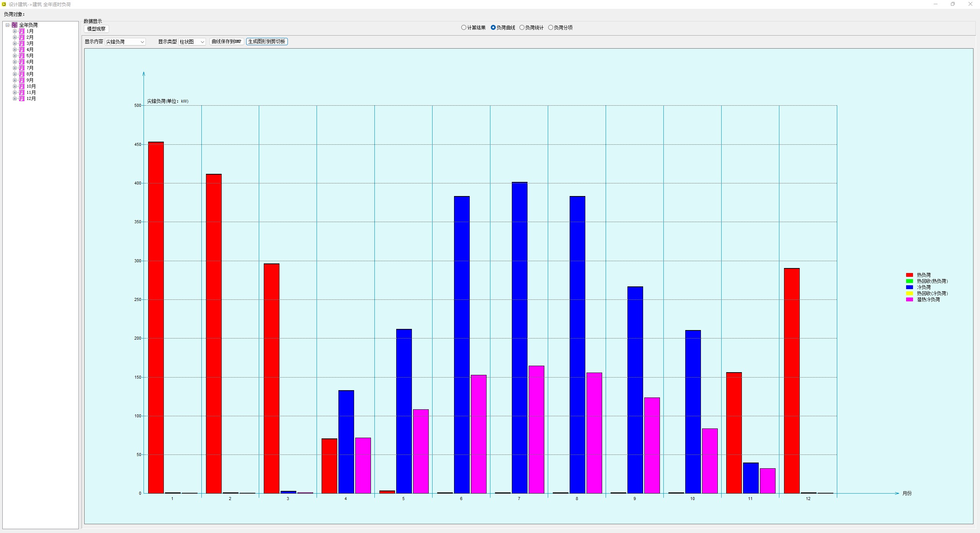Viewport: 980px width, 533px height.
Task: Collapse the 全年负荷 root node
Action: (7, 25)
